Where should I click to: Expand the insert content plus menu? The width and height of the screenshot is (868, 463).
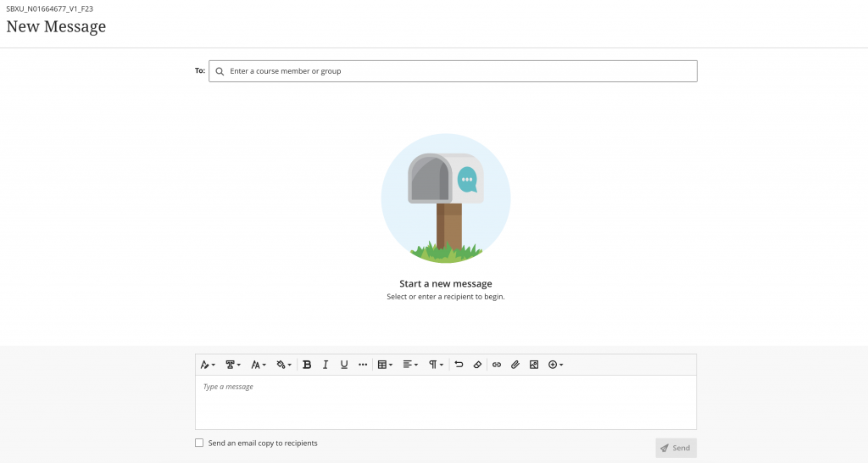point(556,365)
